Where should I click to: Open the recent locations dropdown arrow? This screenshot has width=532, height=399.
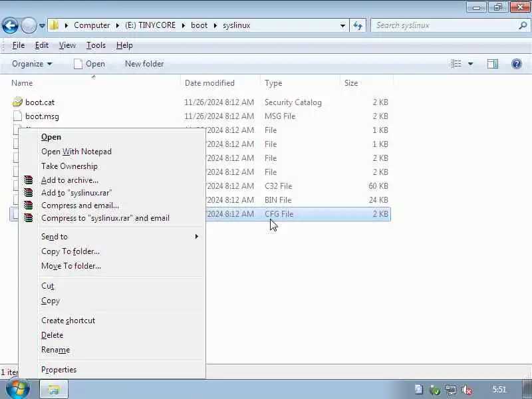click(x=42, y=25)
